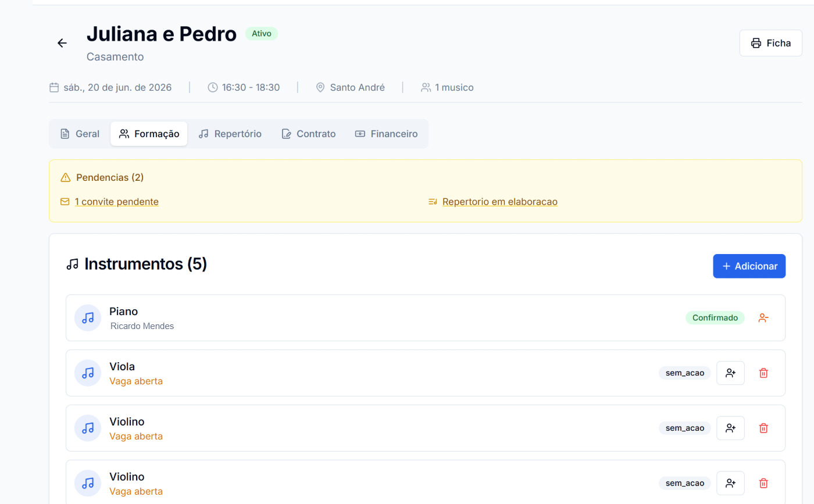Click the envelope icon beside convite pendente

65,202
